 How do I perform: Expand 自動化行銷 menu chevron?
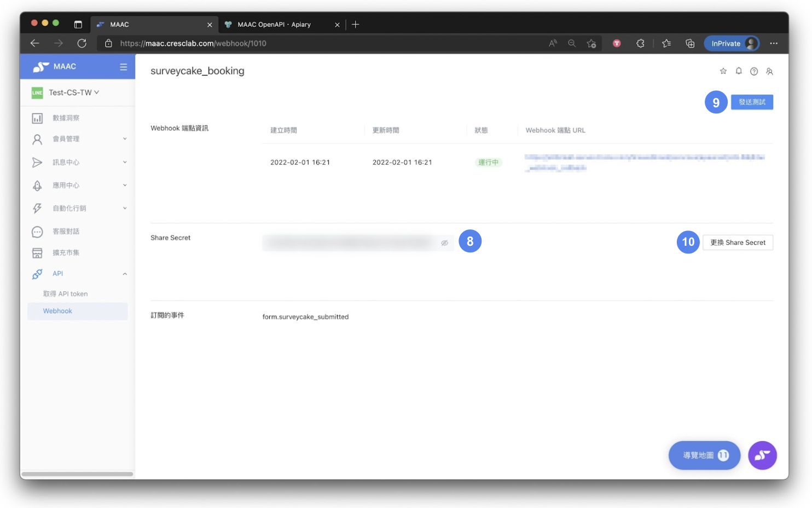pos(125,209)
